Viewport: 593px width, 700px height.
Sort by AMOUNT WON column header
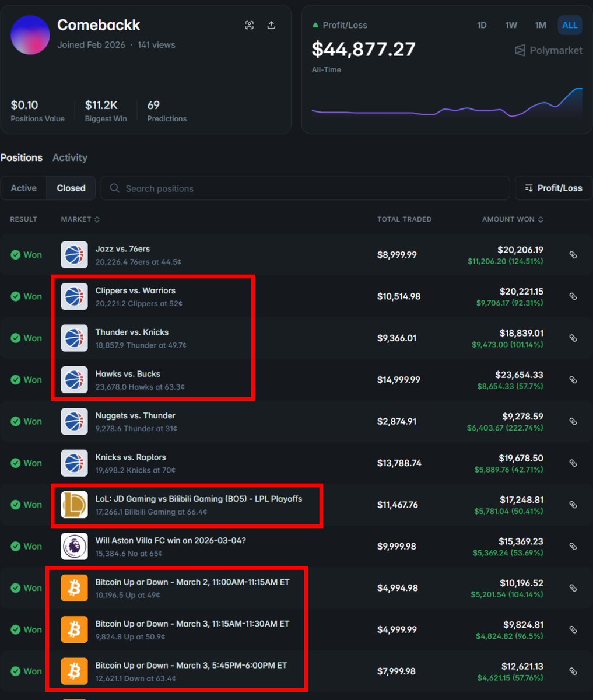(x=513, y=219)
